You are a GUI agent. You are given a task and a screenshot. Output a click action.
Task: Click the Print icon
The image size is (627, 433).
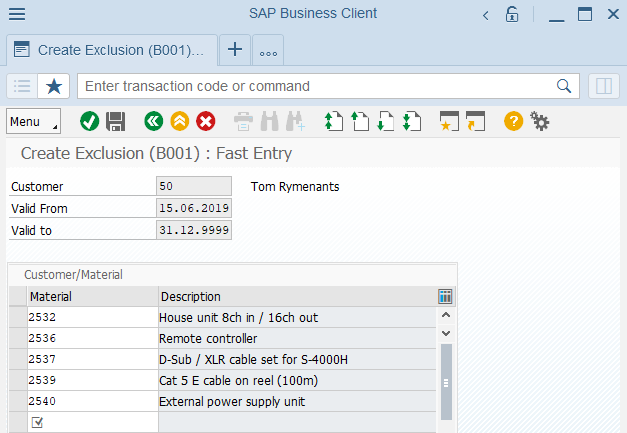tap(243, 121)
